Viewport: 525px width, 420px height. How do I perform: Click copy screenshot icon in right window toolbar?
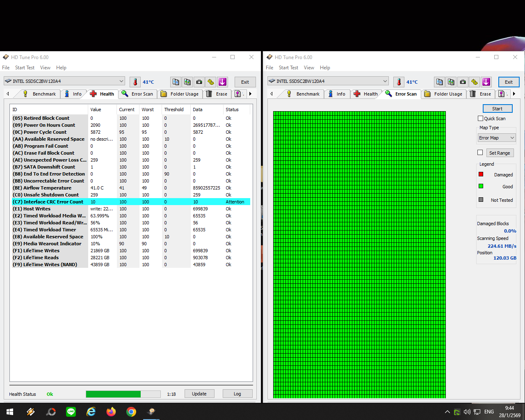tap(451, 82)
